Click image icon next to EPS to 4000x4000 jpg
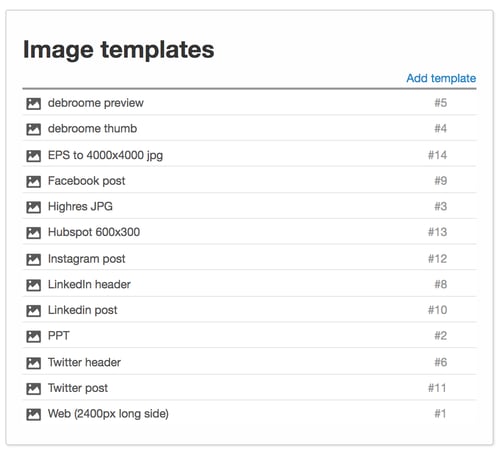Screen dimensions: 500x456 34,156
